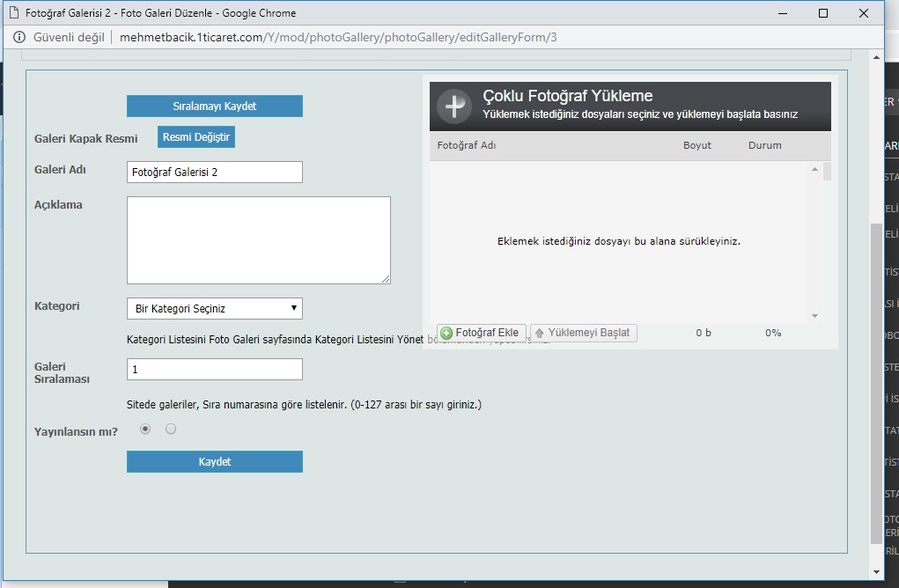Click the URL text in address bar
This screenshot has height=588, width=899.
pos(338,37)
